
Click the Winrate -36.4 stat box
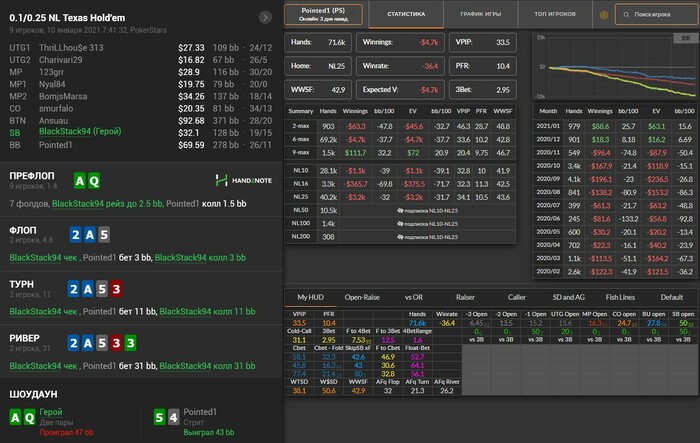400,66
